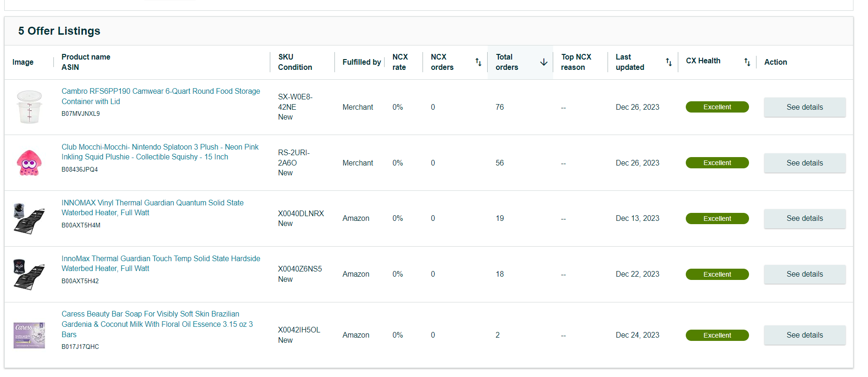Viewport: 868px width, 377px height.
Task: Open INNOMAX Vinyl Thermal Guardian heater thumbnail
Action: tap(30, 219)
